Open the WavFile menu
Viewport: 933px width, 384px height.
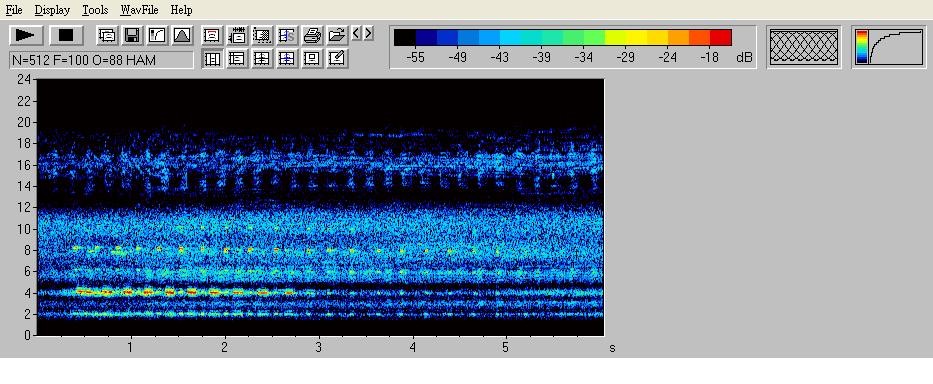[139, 10]
